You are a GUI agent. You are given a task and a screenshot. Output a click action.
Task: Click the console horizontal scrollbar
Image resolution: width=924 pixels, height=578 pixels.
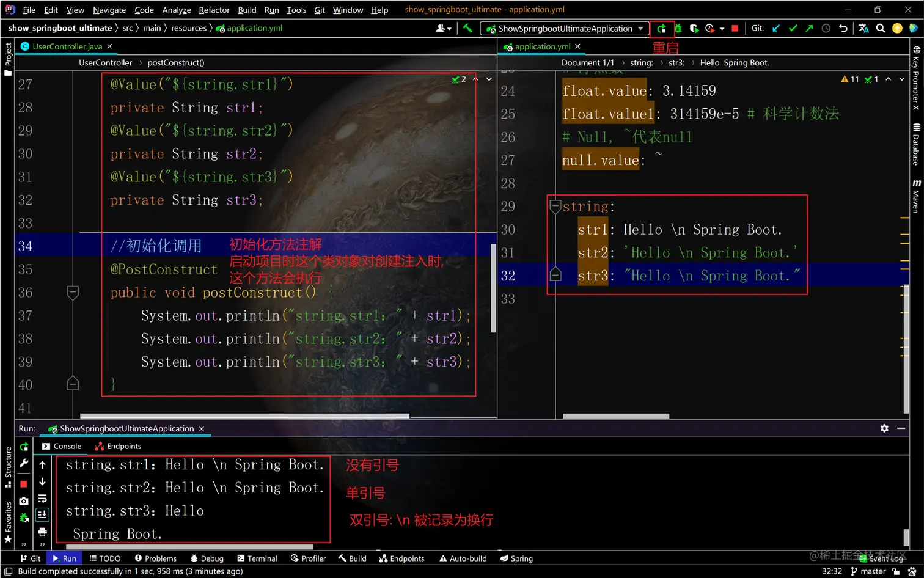(x=190, y=547)
